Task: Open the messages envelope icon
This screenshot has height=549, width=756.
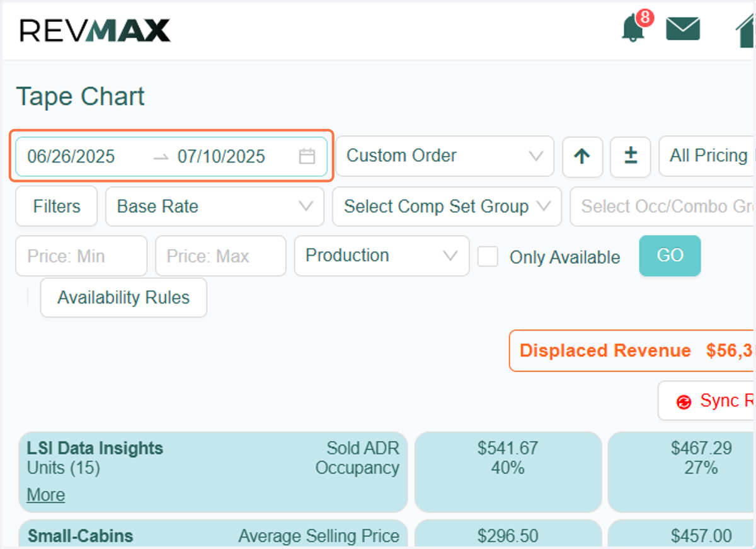Action: click(x=683, y=29)
